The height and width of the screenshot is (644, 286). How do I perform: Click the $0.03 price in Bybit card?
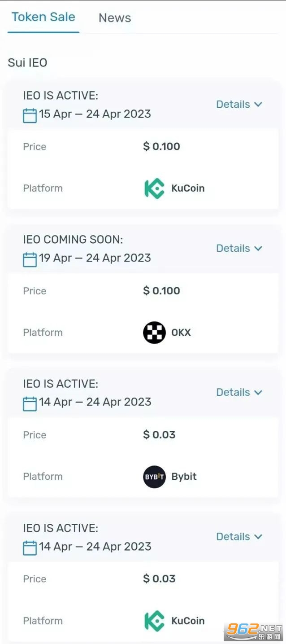(159, 434)
